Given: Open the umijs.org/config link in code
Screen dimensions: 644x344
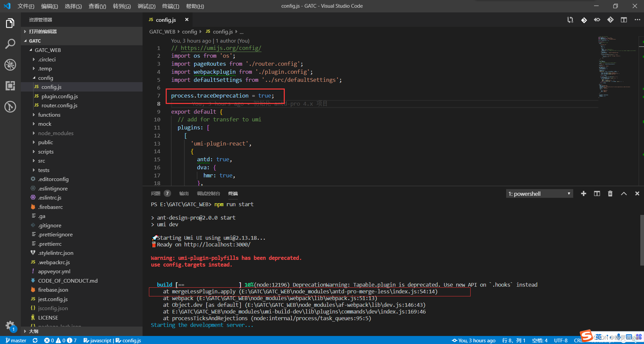Looking at the screenshot, I should (x=221, y=48).
